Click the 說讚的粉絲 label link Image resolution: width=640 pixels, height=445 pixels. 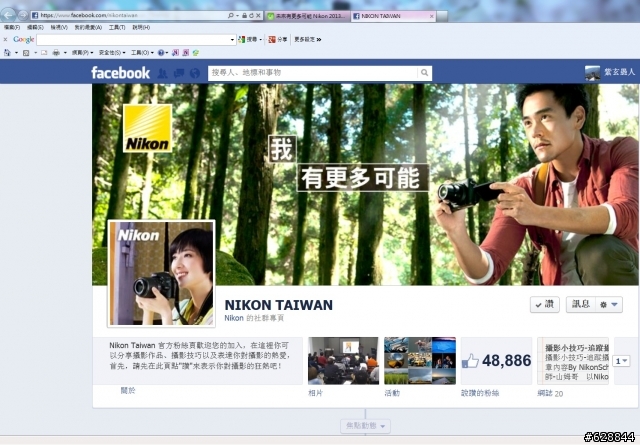[480, 393]
